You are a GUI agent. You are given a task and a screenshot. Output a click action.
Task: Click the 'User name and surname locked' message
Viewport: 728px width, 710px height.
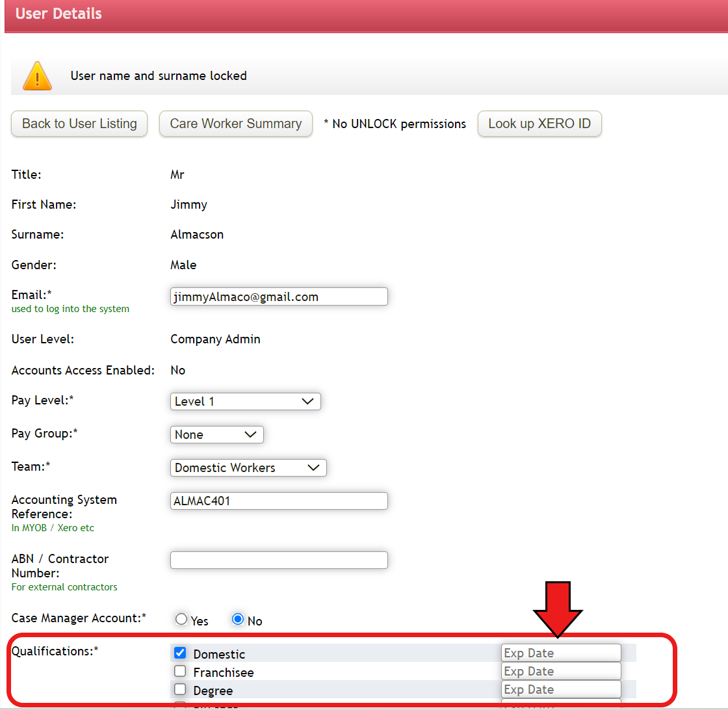pyautogui.click(x=159, y=75)
